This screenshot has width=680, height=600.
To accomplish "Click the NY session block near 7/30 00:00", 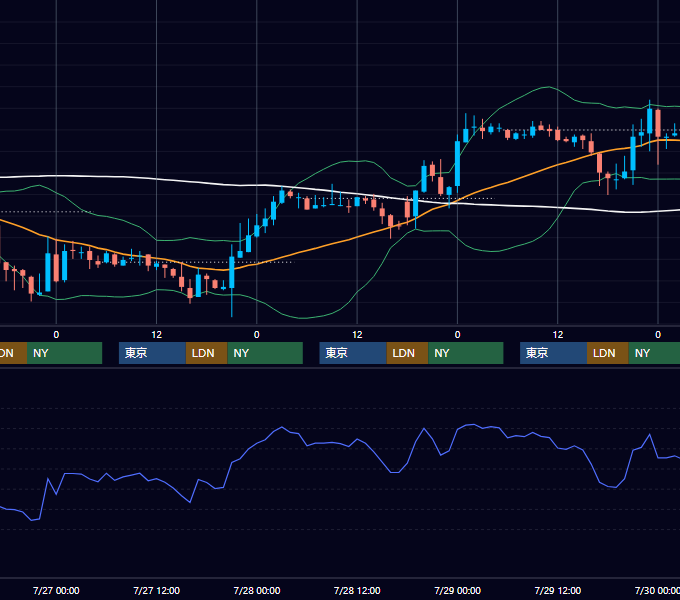I will (x=654, y=353).
